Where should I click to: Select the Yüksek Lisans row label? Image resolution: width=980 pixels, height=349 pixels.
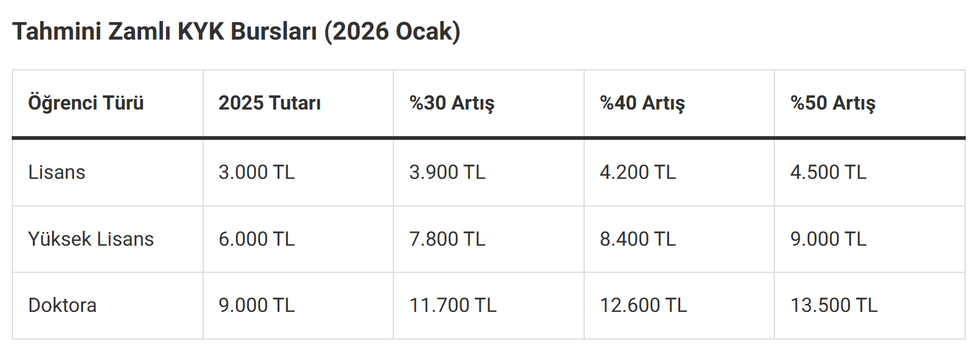(91, 239)
